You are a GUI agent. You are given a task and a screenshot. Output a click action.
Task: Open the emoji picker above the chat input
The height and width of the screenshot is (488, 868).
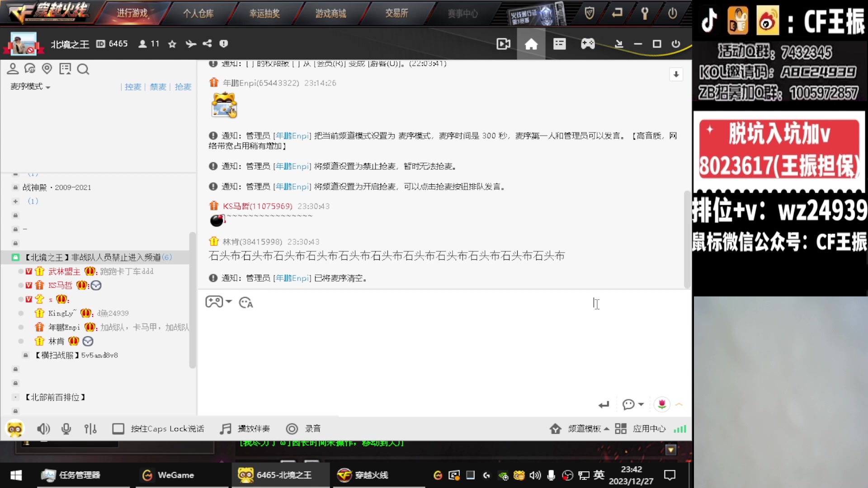pos(245,302)
